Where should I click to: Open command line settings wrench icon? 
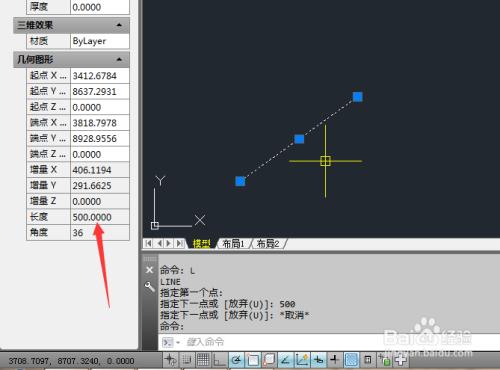pos(149,286)
